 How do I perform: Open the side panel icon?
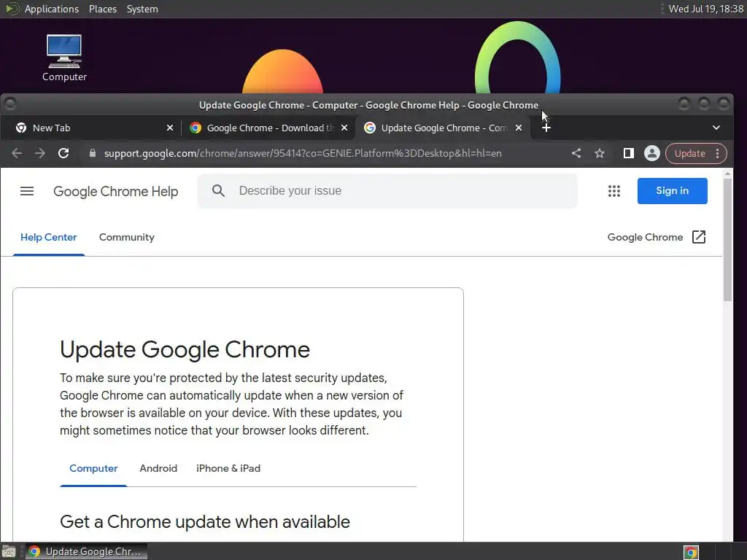pyautogui.click(x=628, y=153)
